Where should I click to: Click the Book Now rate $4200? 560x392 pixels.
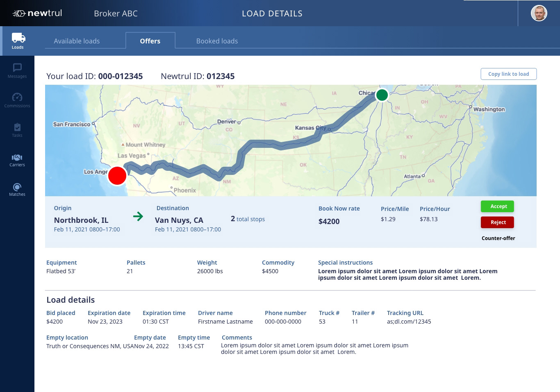(329, 221)
